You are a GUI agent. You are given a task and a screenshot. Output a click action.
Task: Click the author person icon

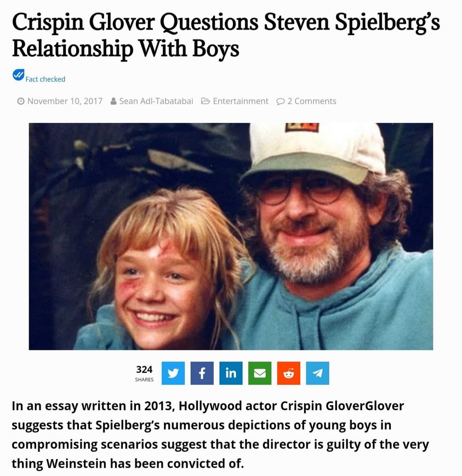(113, 101)
